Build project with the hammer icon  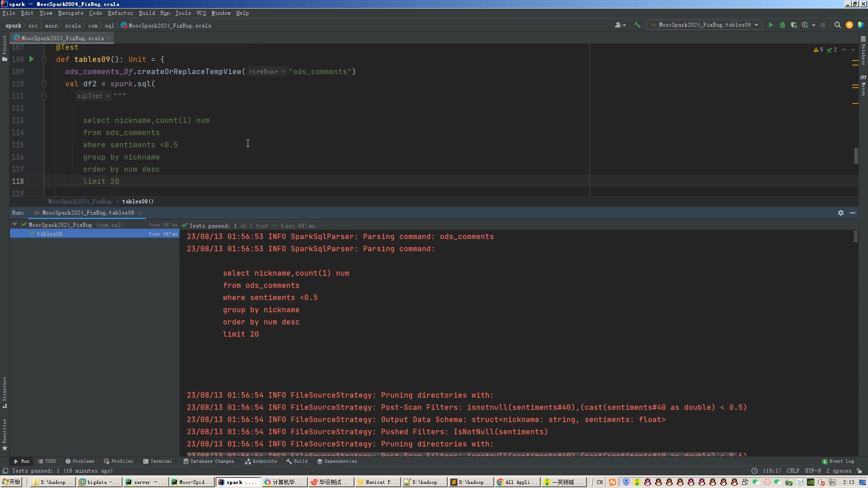point(637,25)
